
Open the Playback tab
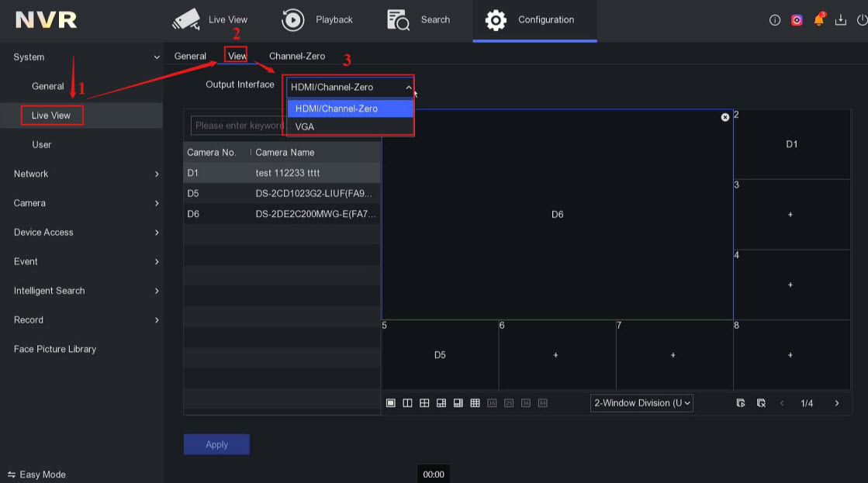coord(317,20)
